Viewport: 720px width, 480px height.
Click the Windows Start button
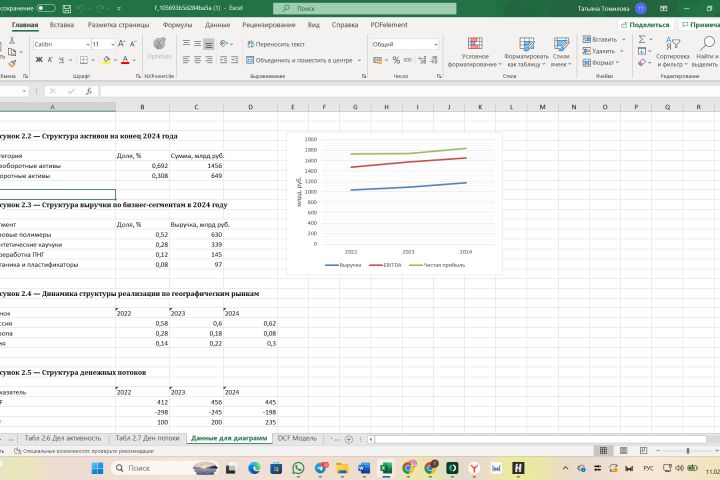97,468
